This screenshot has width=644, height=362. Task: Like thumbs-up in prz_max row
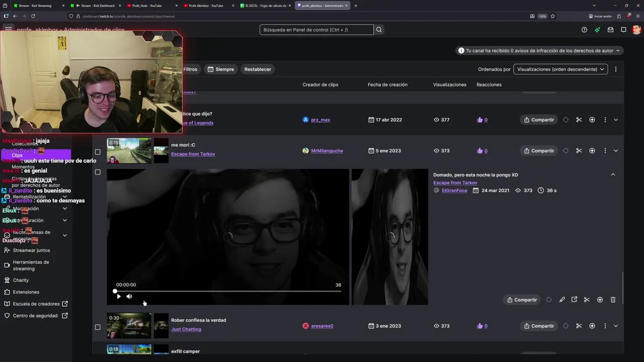click(479, 120)
